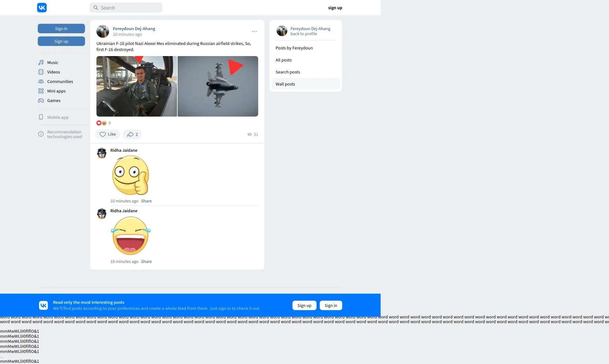Open the Music section icon
Image resolution: width=609 pixels, height=364 pixels.
(x=41, y=62)
